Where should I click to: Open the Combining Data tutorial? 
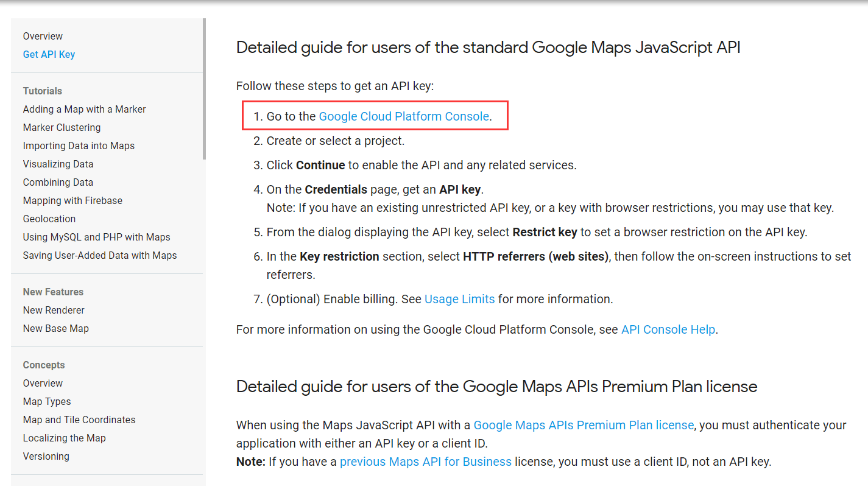pyautogui.click(x=58, y=182)
